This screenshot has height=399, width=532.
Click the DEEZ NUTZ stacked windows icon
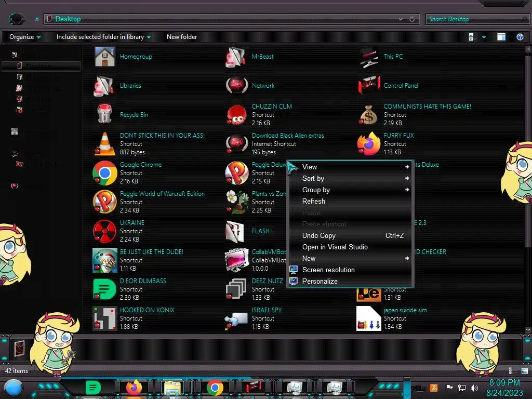point(236,289)
